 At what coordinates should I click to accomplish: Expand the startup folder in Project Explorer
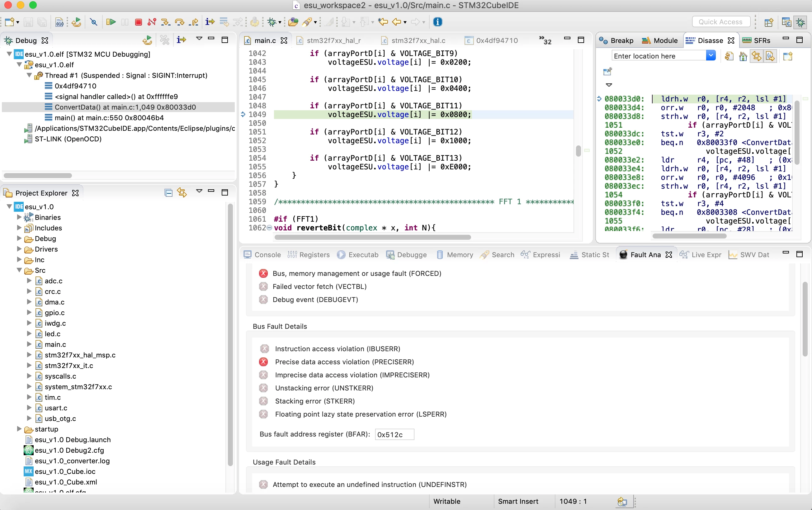(x=19, y=429)
